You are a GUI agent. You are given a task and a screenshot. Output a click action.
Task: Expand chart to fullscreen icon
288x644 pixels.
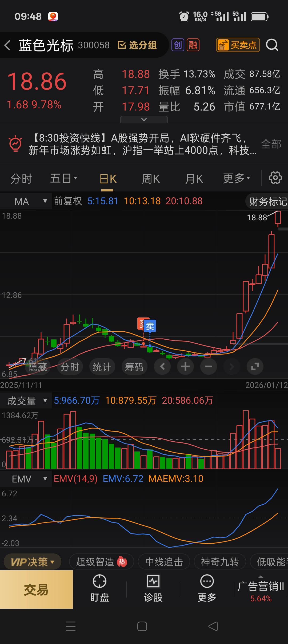(255, 367)
